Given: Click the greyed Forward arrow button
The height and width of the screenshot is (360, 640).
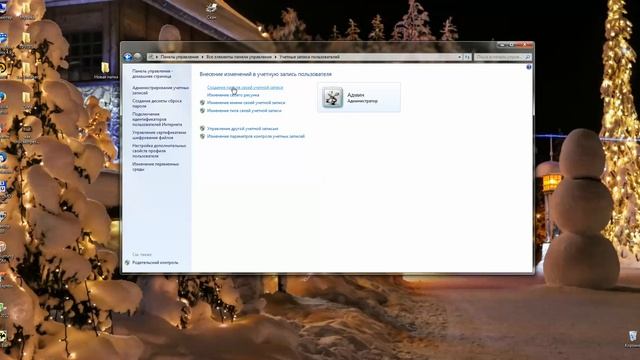Looking at the screenshot, I should (138, 57).
